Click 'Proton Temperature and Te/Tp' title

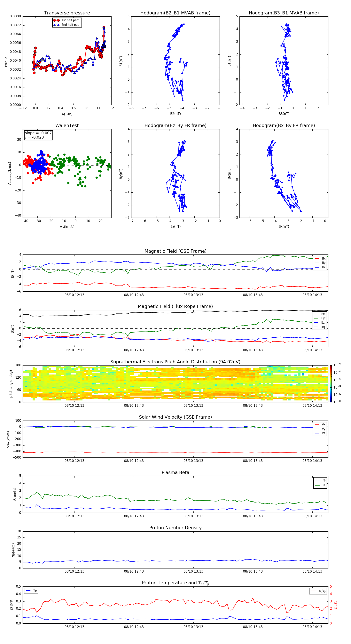175,583
